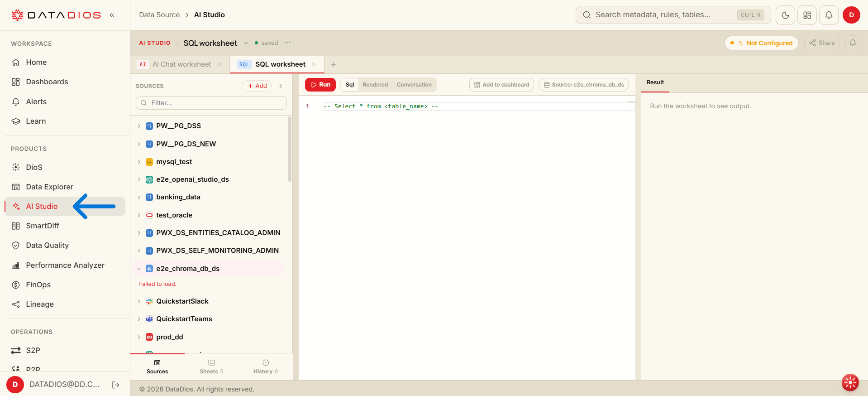
Task: Click the worksheet bell icon next to Share
Action: [x=853, y=43]
